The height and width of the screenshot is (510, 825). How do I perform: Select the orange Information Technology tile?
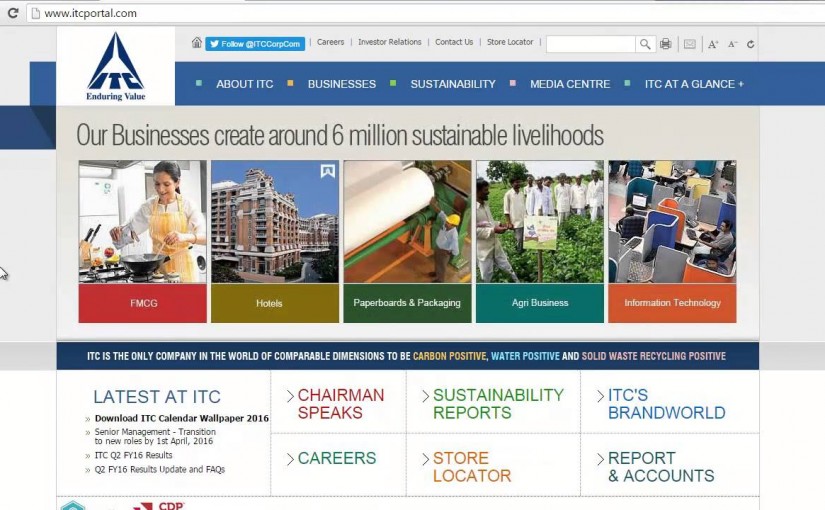672,303
